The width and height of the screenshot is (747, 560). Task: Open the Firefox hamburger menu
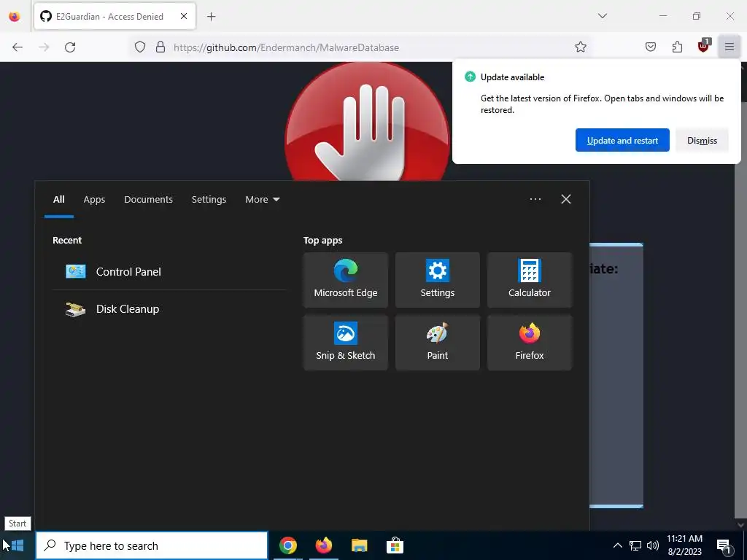pos(729,47)
